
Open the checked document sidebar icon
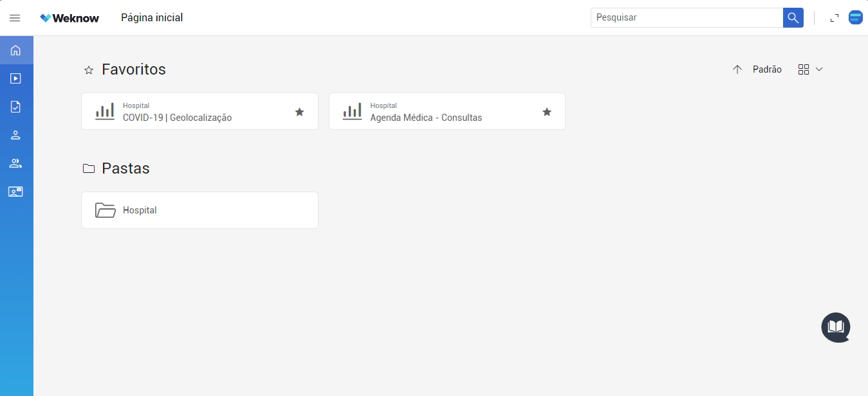(x=16, y=107)
